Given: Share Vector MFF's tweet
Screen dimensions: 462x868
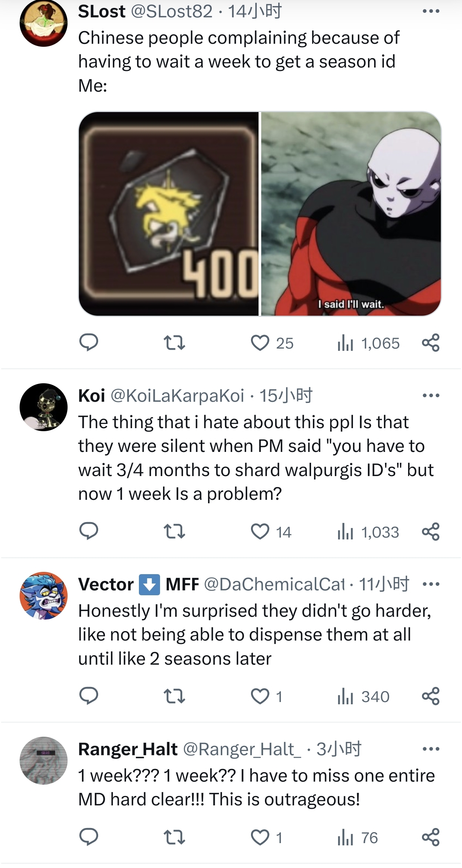Looking at the screenshot, I should 431,696.
